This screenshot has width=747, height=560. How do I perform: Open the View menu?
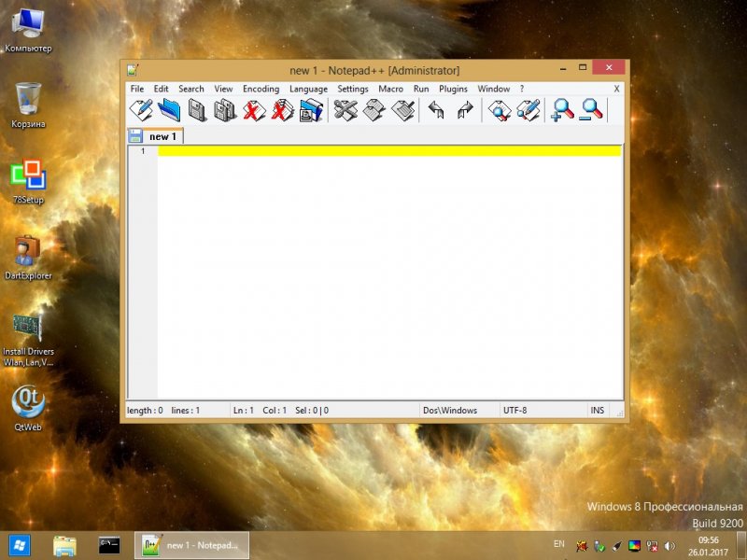pos(223,89)
